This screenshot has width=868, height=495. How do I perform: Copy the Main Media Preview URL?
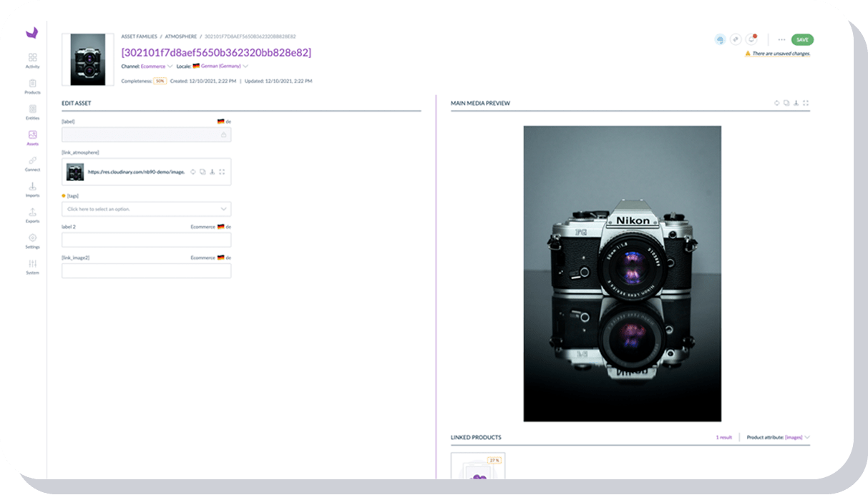click(786, 103)
